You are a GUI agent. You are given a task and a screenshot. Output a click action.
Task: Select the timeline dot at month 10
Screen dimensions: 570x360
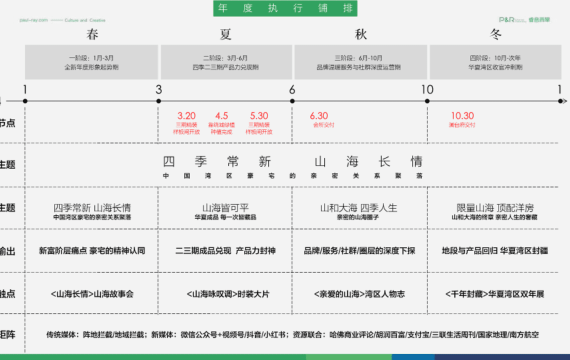point(427,101)
